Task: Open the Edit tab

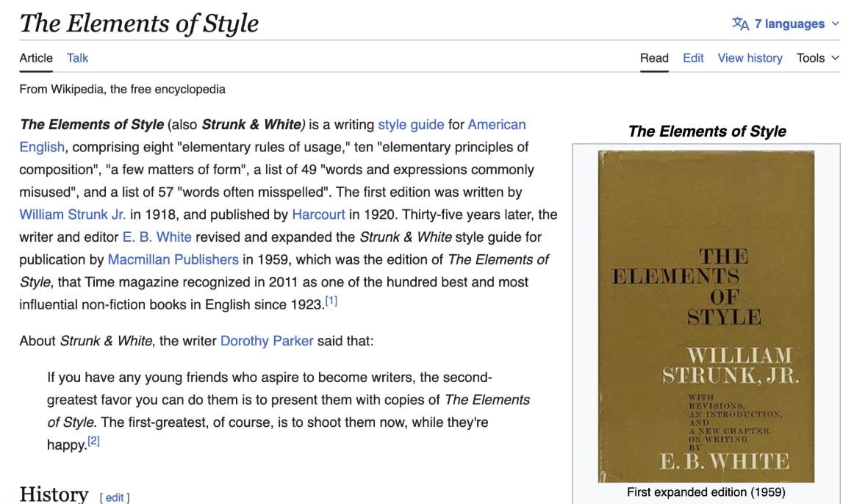Action: (x=693, y=58)
